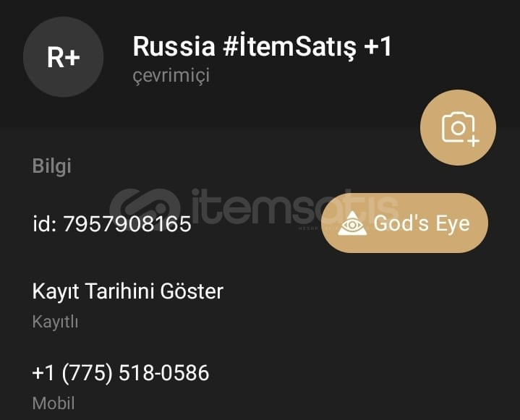Open the R+ profile avatar
This screenshot has height=420, width=520.
click(64, 57)
